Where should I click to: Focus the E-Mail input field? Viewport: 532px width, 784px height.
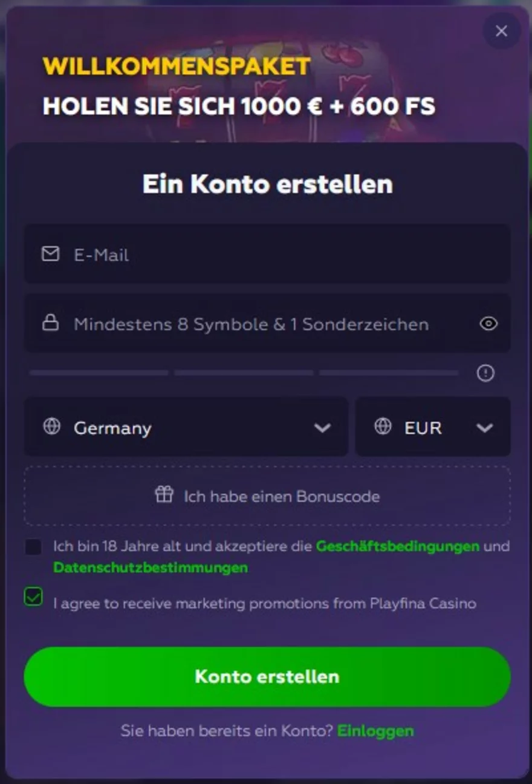point(267,253)
